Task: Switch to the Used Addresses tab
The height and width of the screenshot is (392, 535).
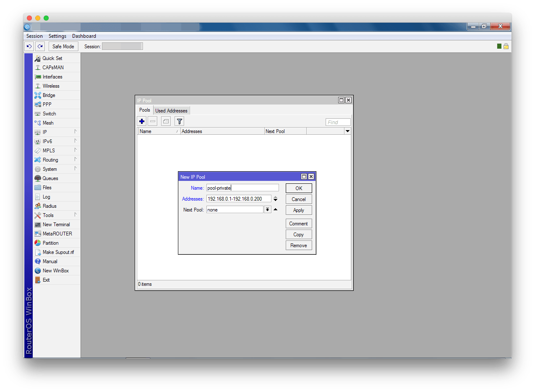Action: tap(171, 111)
